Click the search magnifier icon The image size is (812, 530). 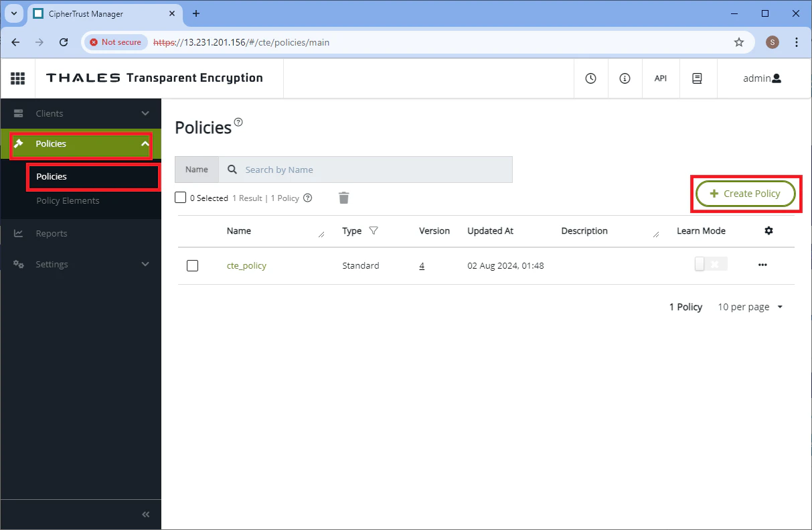click(232, 170)
